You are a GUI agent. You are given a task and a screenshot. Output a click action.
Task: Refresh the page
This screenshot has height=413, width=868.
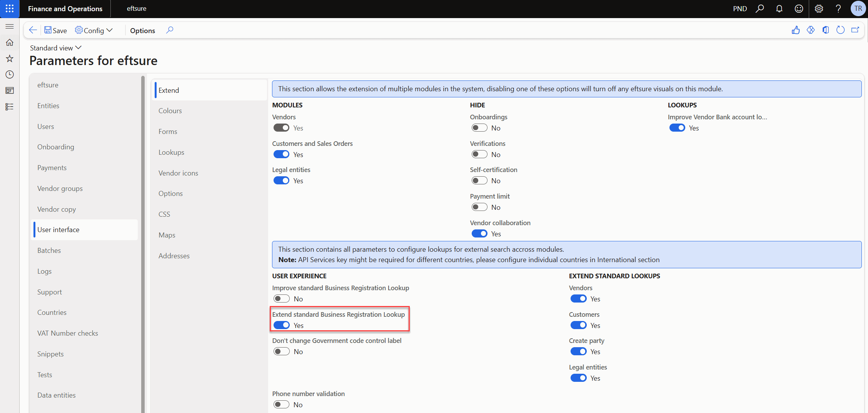tap(840, 30)
